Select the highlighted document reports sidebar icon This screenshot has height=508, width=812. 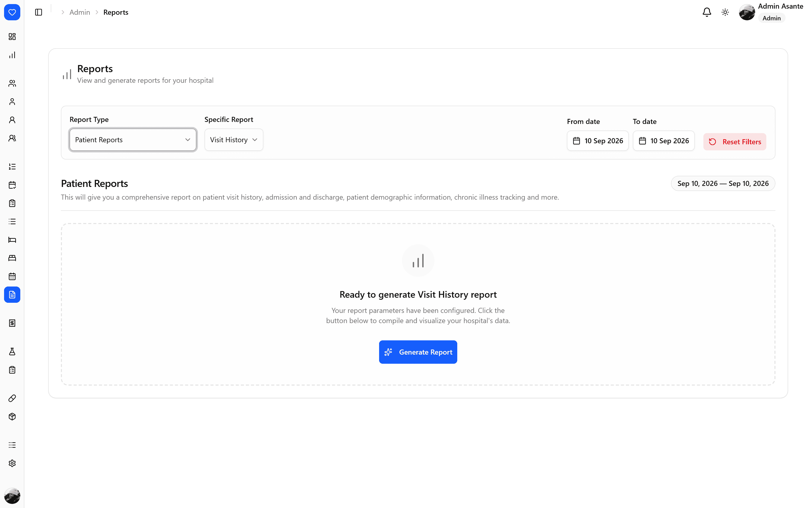coord(12,295)
